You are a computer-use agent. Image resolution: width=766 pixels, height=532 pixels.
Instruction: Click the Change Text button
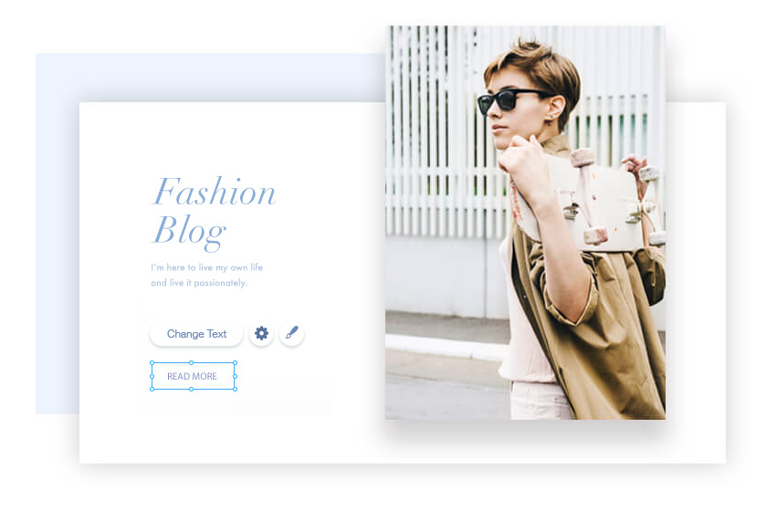click(196, 334)
